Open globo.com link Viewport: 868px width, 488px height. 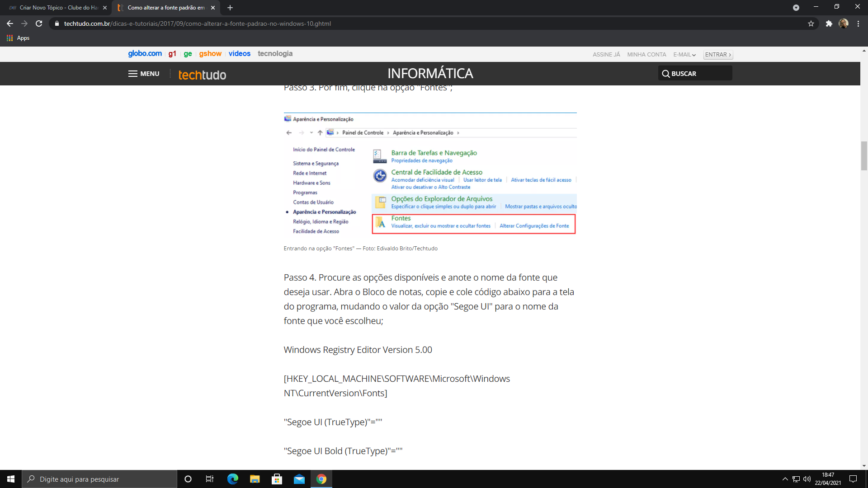tap(145, 54)
